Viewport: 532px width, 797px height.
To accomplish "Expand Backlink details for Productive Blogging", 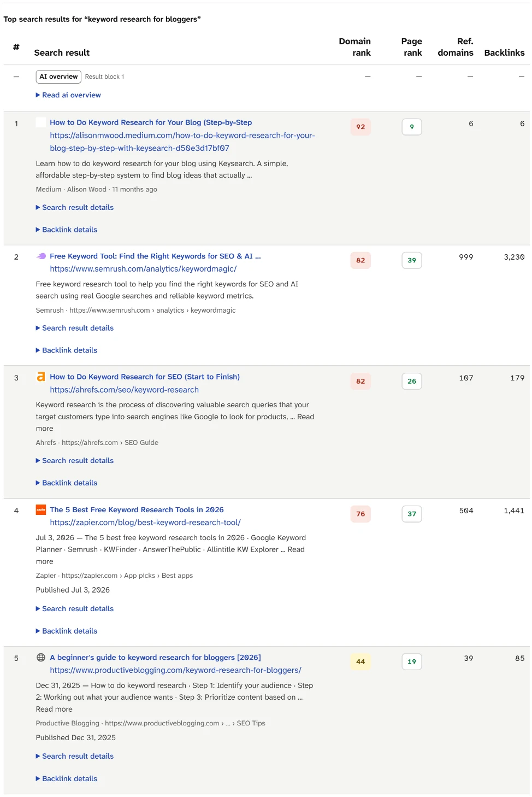I will coord(67,778).
